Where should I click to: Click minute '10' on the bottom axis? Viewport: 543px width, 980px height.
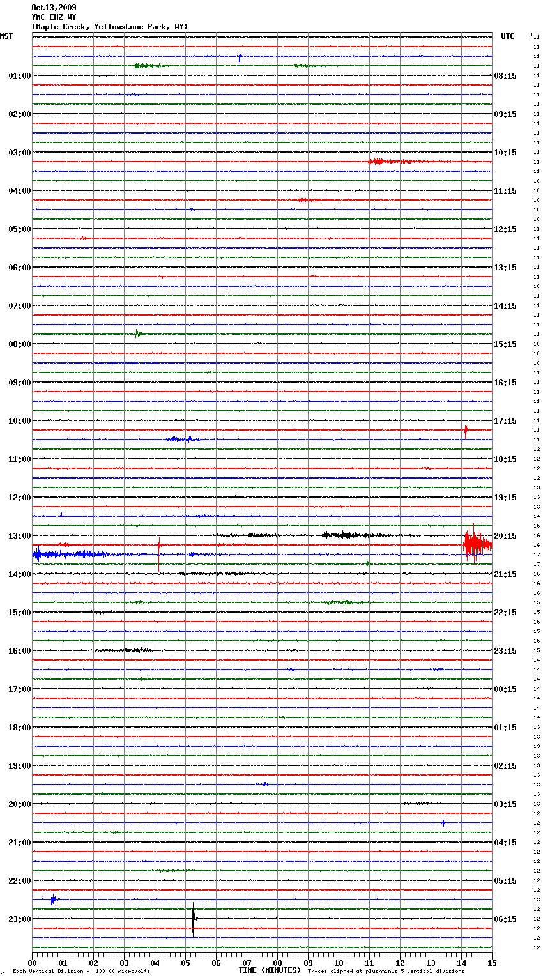click(x=339, y=963)
